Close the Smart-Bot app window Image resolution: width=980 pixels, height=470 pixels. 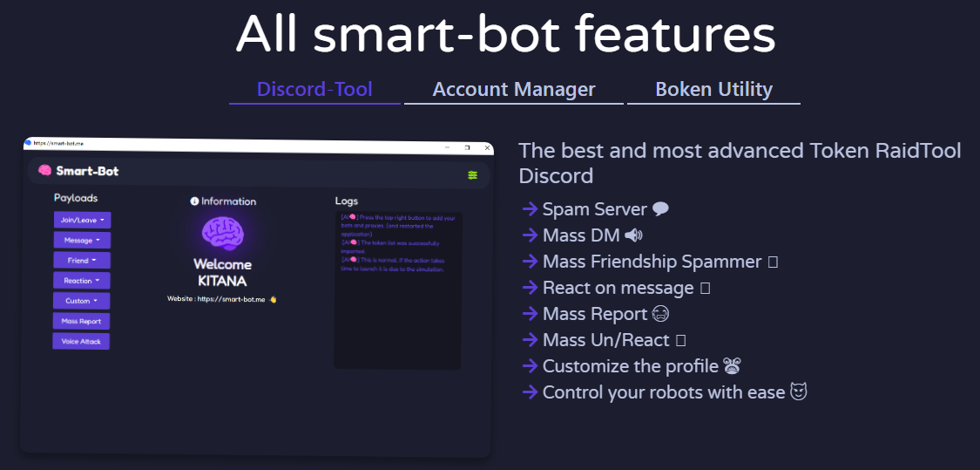click(487, 148)
